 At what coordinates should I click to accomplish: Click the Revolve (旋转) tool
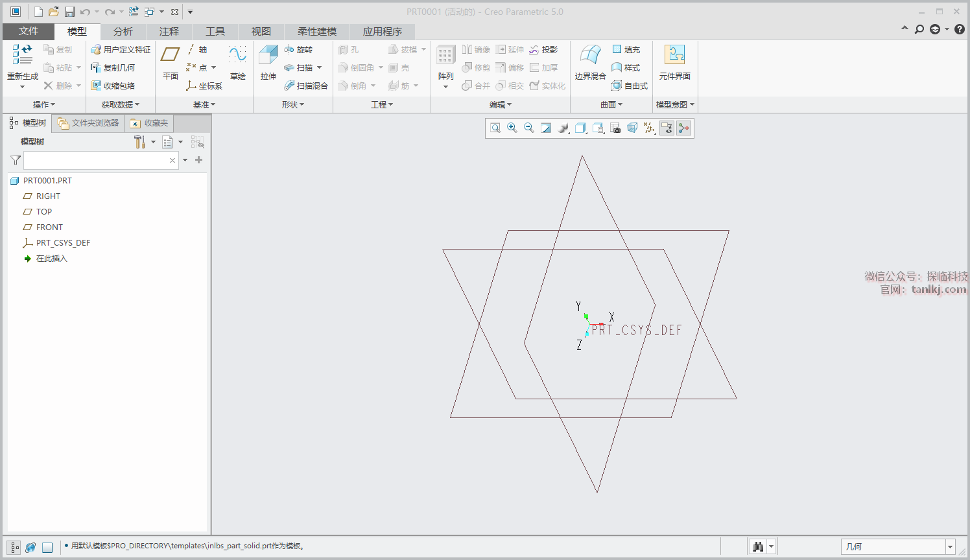coord(299,50)
